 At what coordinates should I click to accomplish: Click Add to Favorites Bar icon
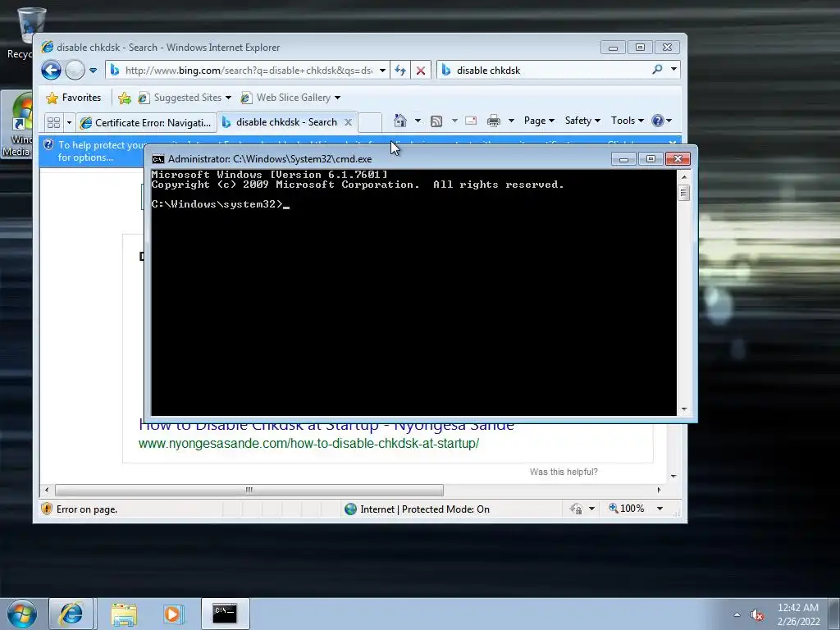tap(125, 98)
